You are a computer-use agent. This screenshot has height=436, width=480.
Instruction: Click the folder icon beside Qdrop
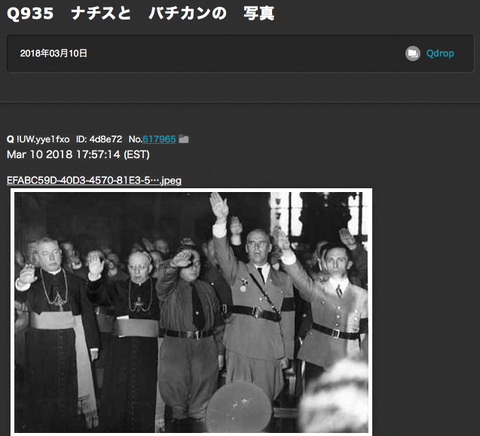tap(413, 53)
